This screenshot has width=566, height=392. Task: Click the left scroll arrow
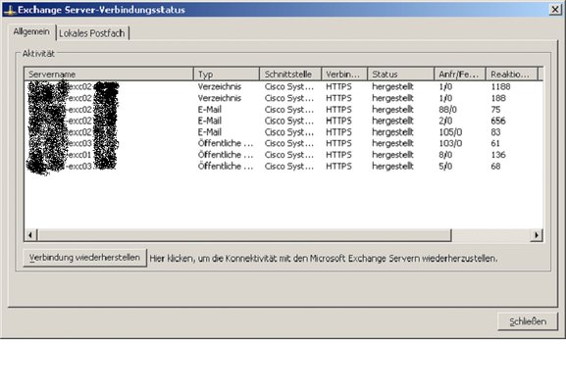click(30, 235)
